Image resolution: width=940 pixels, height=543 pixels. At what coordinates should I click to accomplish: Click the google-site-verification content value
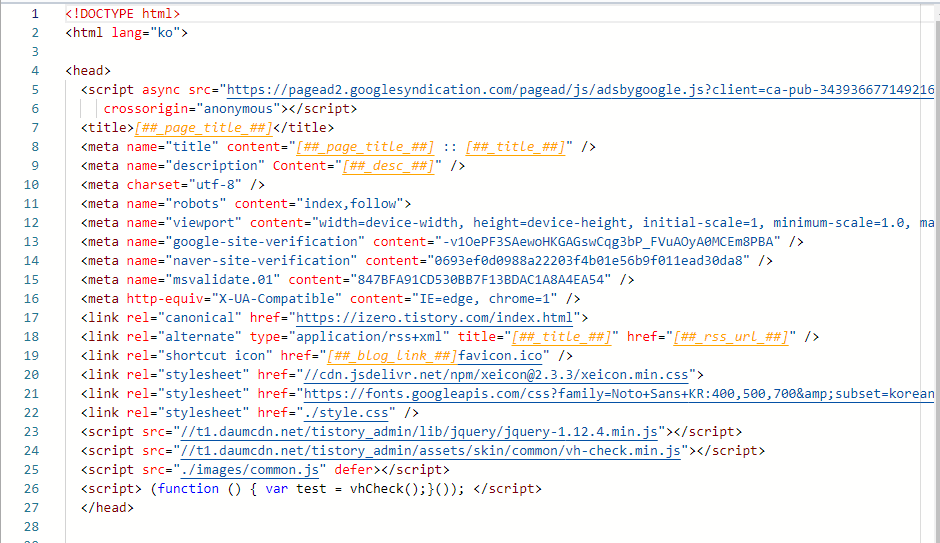point(608,242)
